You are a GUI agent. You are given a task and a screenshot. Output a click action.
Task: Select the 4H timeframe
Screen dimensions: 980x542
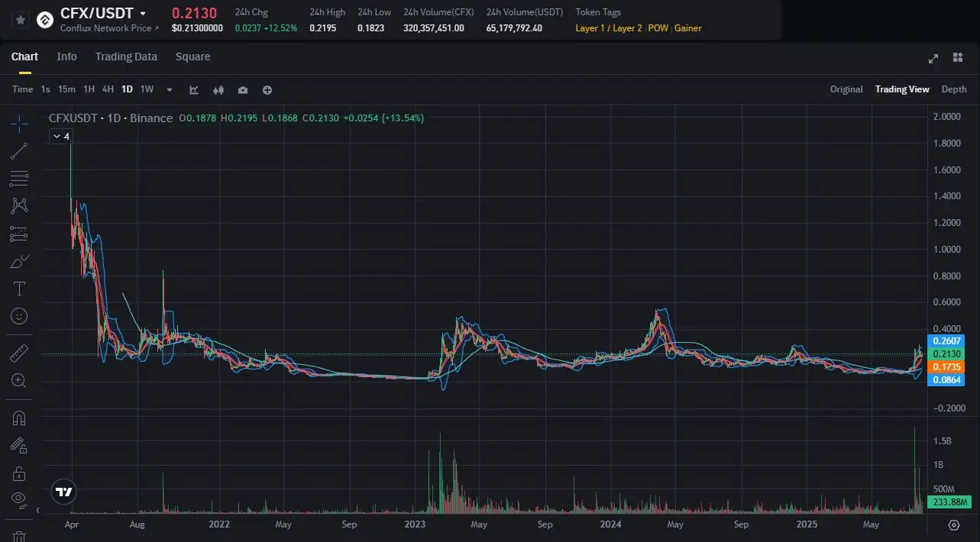[108, 89]
